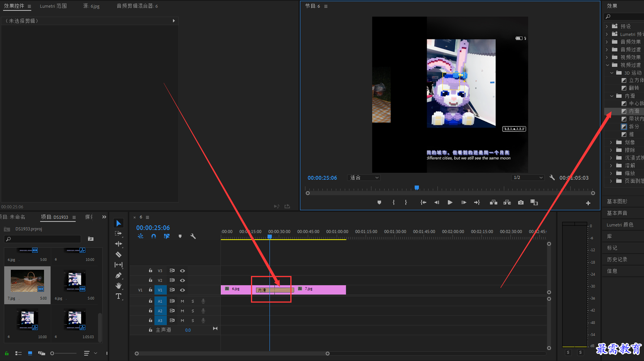
Task: Click the project panel thumbnail zoom slider
Action: tap(64, 353)
